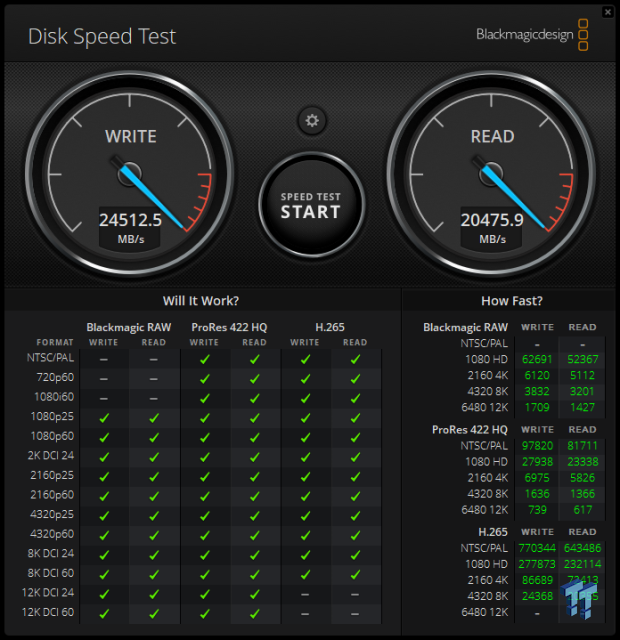Click Blackmagic RAW 1080 HD read value 52367
The height and width of the screenshot is (640, 620).
pos(582,359)
